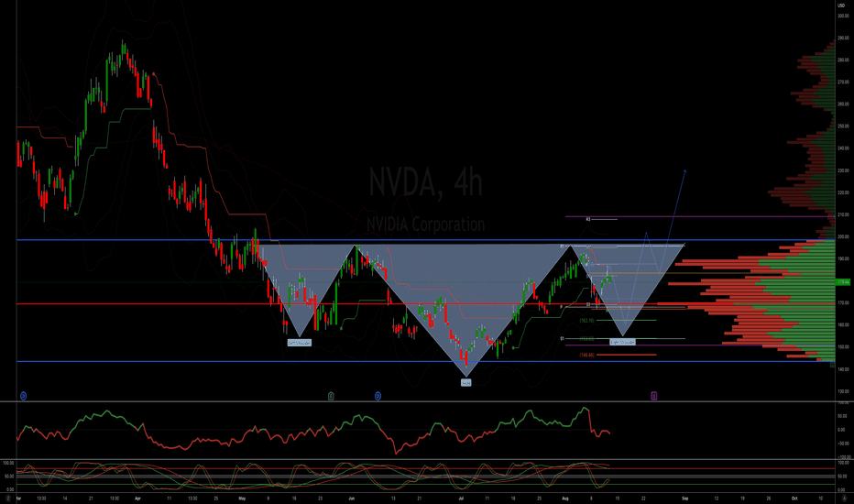
Task: Click the timezone circle icon at bottom-left corner
Action: [8, 498]
